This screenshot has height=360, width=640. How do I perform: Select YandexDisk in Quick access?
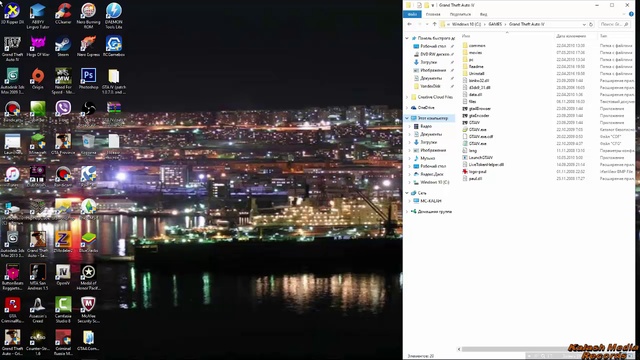tap(430, 86)
